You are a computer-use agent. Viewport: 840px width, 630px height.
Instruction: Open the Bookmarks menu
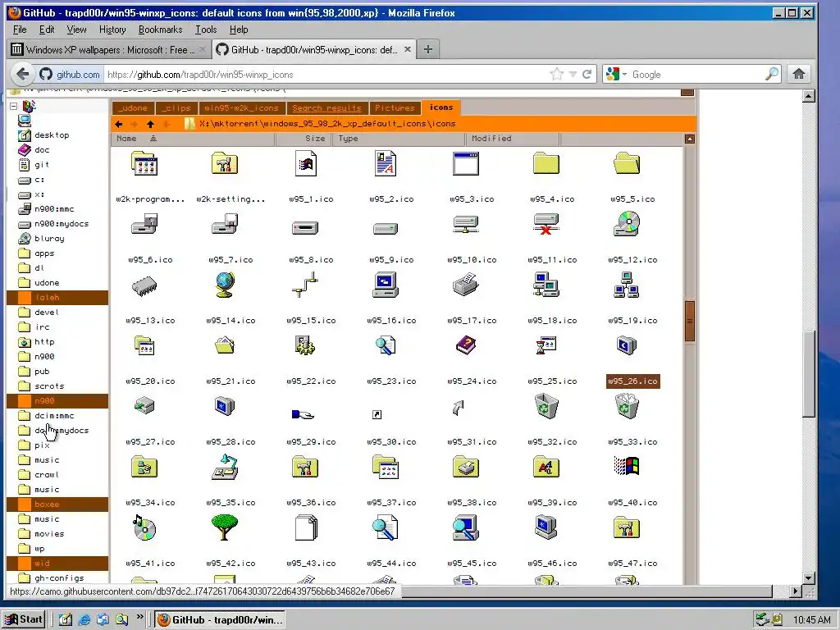pos(160,30)
